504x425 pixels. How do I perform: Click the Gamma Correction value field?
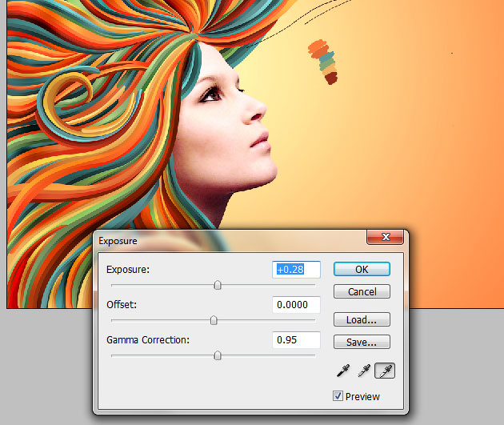tap(296, 340)
